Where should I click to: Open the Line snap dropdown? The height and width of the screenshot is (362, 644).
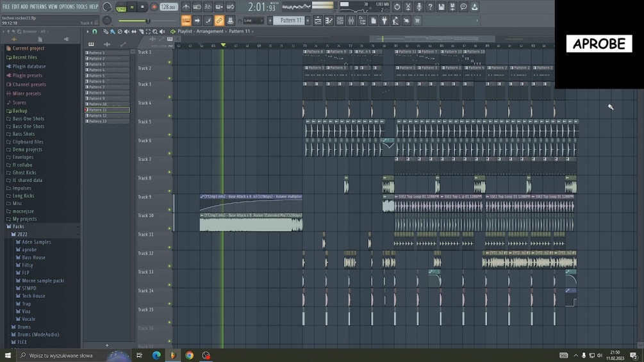tap(253, 21)
